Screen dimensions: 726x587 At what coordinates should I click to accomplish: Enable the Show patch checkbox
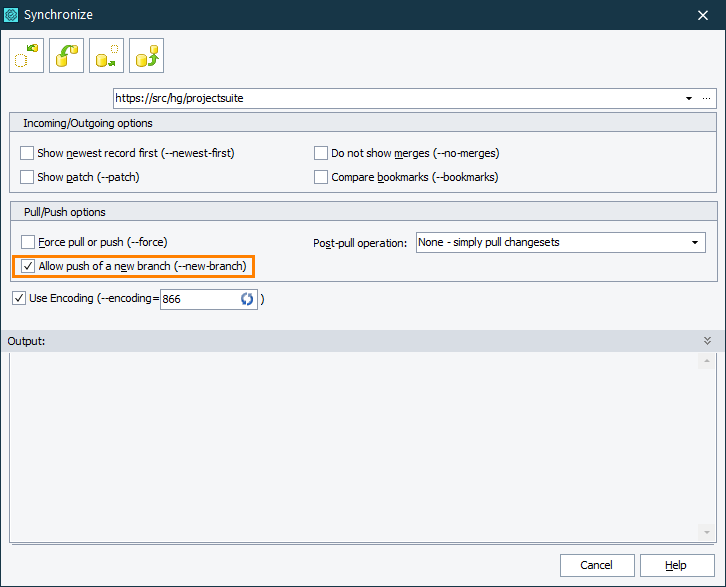point(28,177)
